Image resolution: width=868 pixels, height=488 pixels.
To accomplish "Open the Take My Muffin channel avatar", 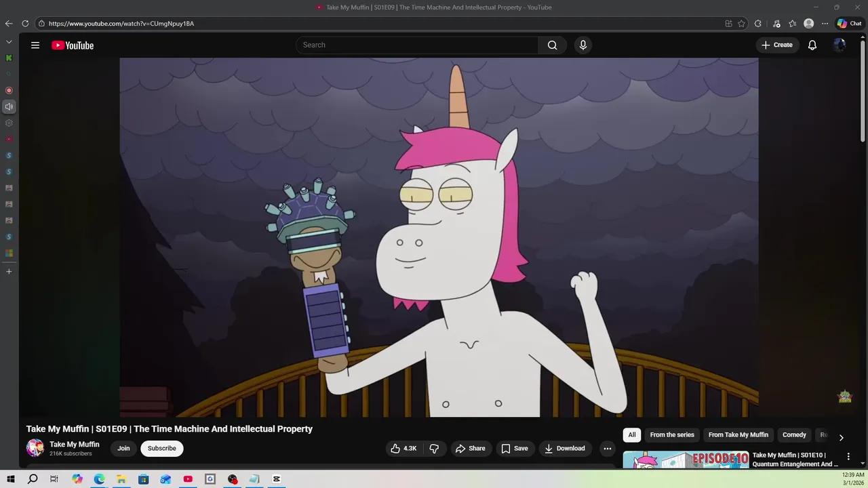I will click(x=35, y=448).
